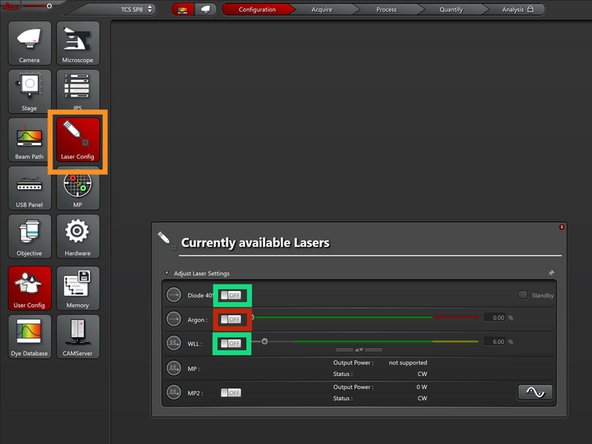Click the red indicator in laser panel corner
This screenshot has height=444, width=592.
coord(561,227)
